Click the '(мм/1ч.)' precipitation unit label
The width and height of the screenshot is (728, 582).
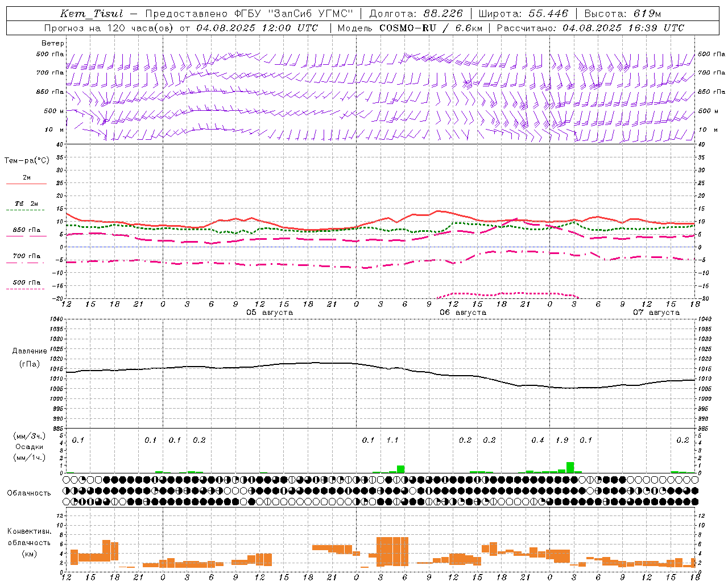tap(28, 458)
